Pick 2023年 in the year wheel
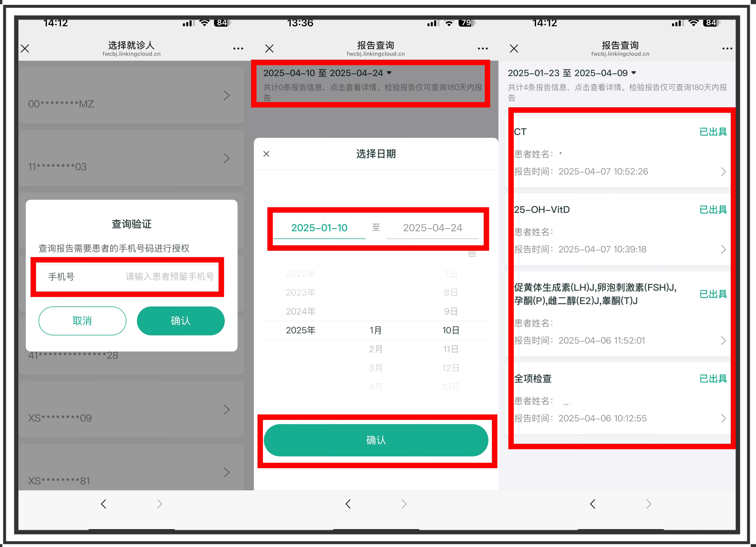Viewport: 756px width, 547px height. [301, 293]
